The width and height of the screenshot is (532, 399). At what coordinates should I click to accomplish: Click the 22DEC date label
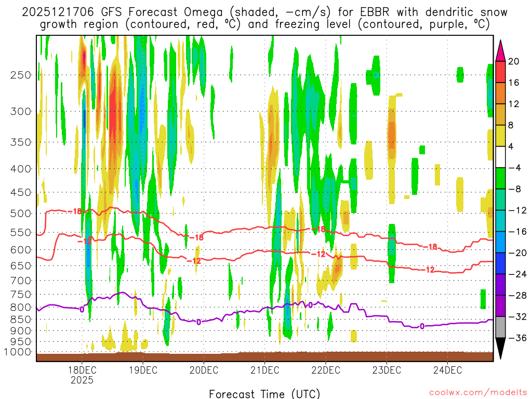click(326, 370)
